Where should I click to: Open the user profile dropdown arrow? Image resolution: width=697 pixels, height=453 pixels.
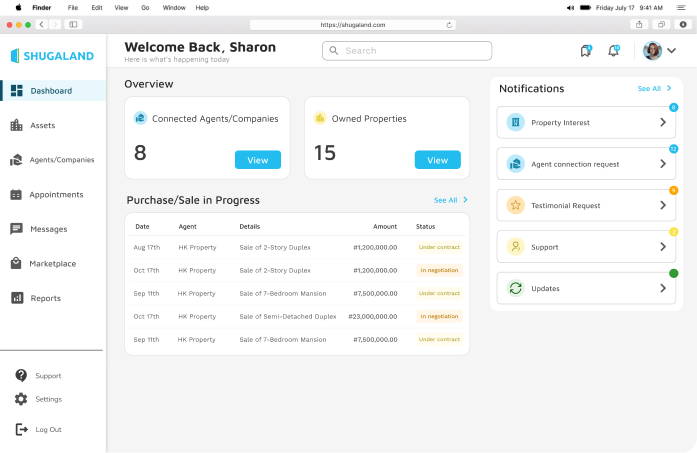click(x=672, y=51)
